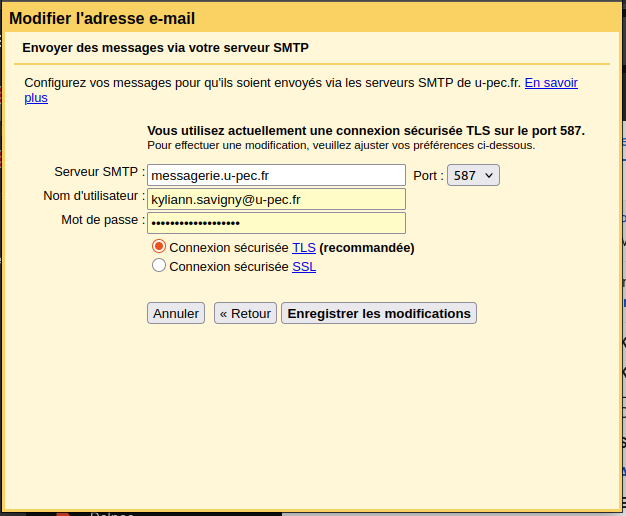
Task: Click the (recommandée) label text
Action: tap(366, 247)
